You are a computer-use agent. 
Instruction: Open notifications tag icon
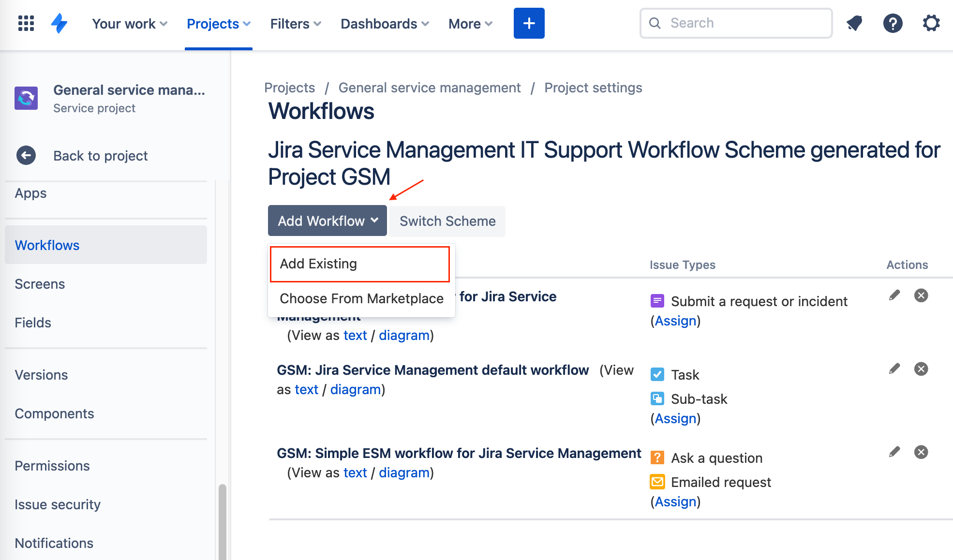[854, 23]
